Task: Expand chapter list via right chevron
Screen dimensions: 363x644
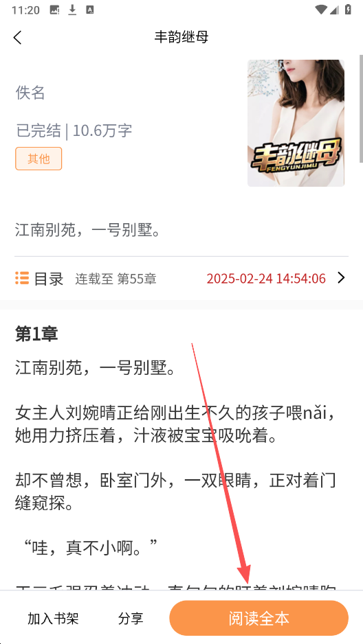Action: click(341, 278)
